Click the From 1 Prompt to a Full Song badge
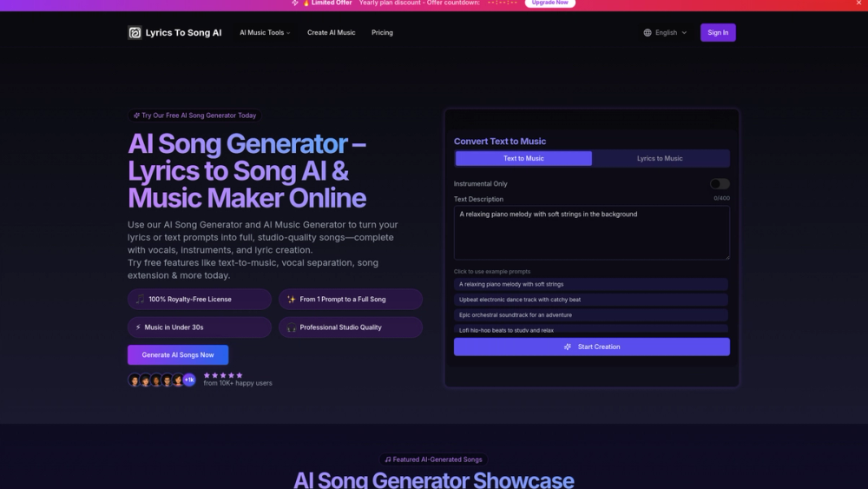The width and height of the screenshot is (868, 489). tap(351, 299)
